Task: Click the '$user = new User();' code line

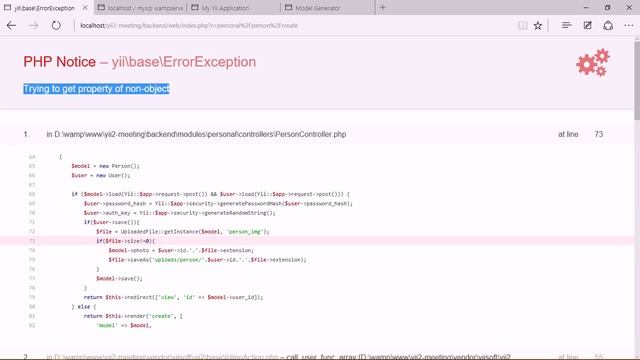Action: (x=101, y=175)
